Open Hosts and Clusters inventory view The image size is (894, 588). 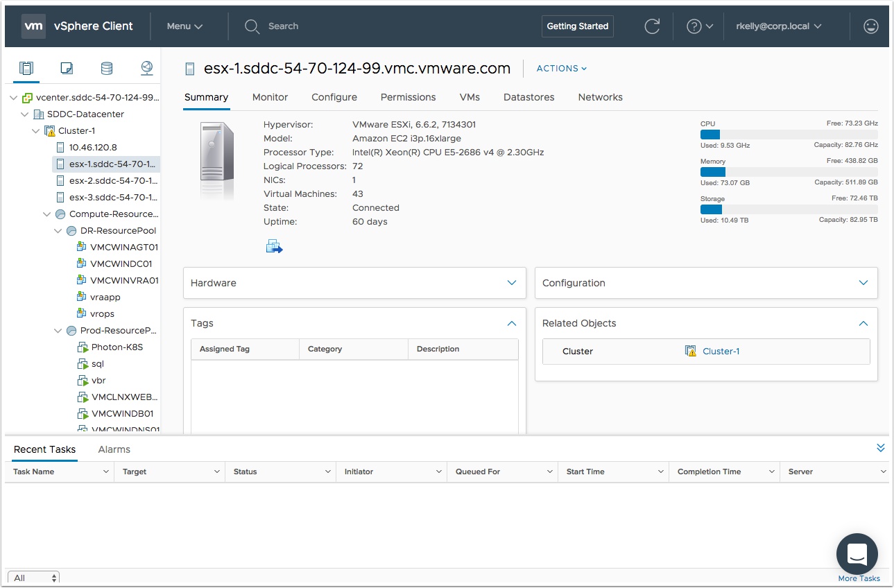(26, 68)
